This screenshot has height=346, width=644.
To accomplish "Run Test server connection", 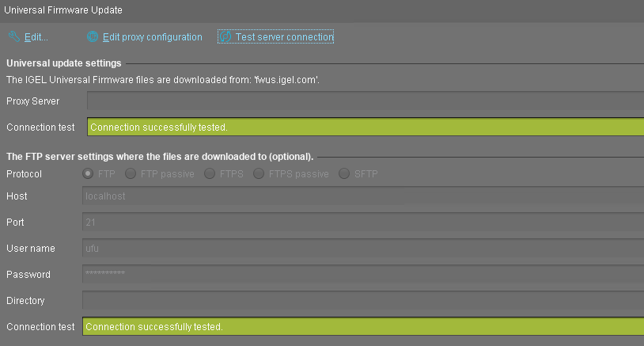I will [x=284, y=37].
